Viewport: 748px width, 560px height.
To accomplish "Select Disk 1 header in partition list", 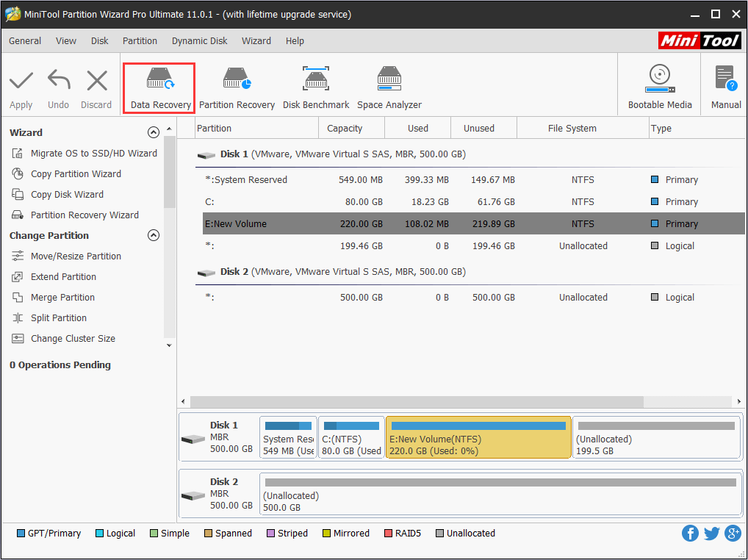I will point(331,154).
